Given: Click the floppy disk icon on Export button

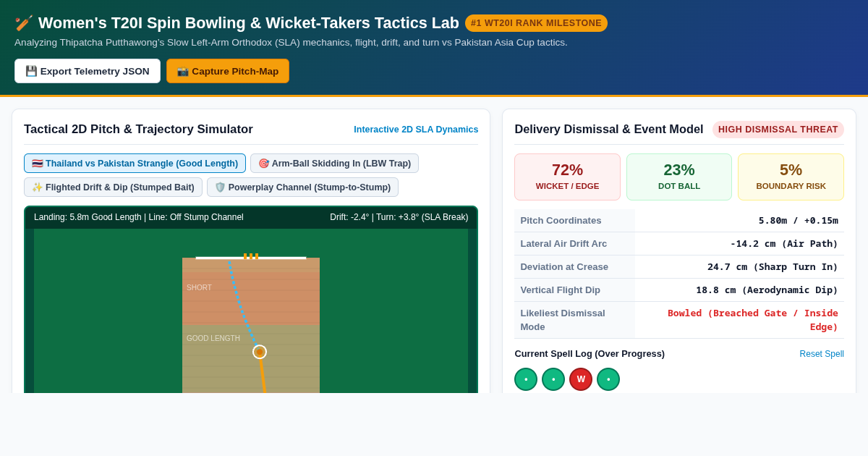Looking at the screenshot, I should [31, 71].
